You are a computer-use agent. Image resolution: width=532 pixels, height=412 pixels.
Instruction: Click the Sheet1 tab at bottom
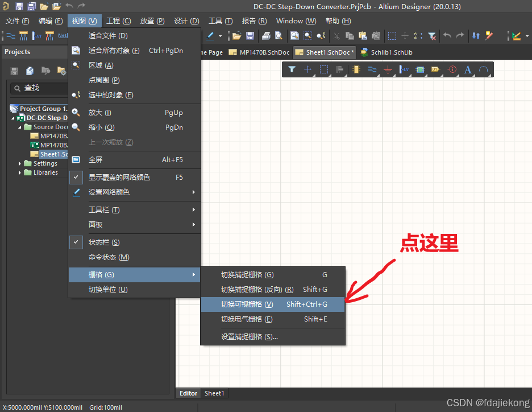coord(214,393)
